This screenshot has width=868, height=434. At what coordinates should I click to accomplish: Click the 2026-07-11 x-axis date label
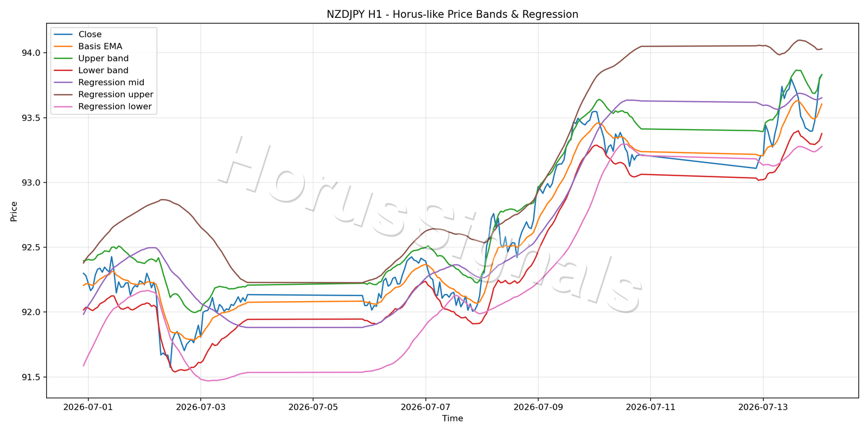click(x=650, y=407)
